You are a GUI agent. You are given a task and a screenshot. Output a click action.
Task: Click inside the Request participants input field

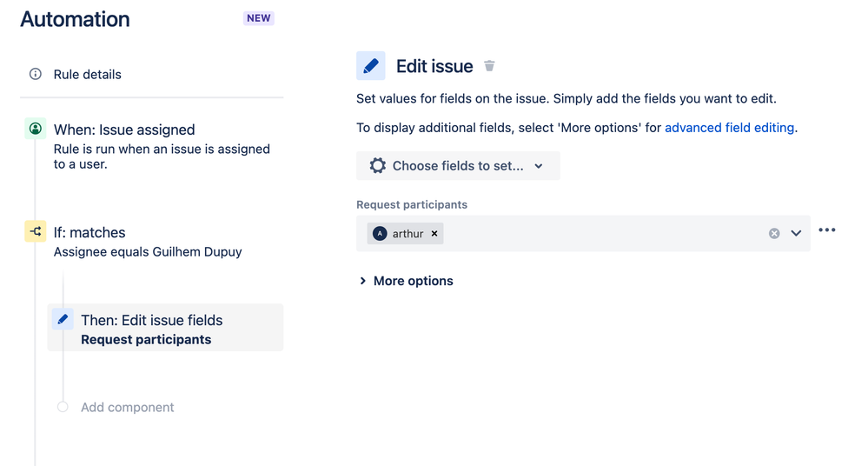(603, 233)
